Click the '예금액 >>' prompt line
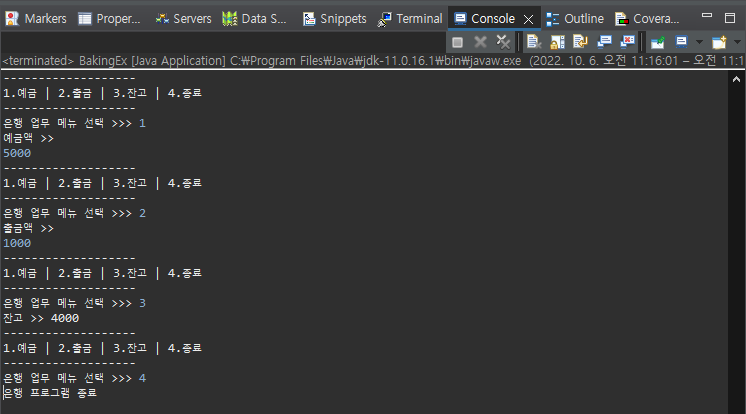 (x=29, y=138)
